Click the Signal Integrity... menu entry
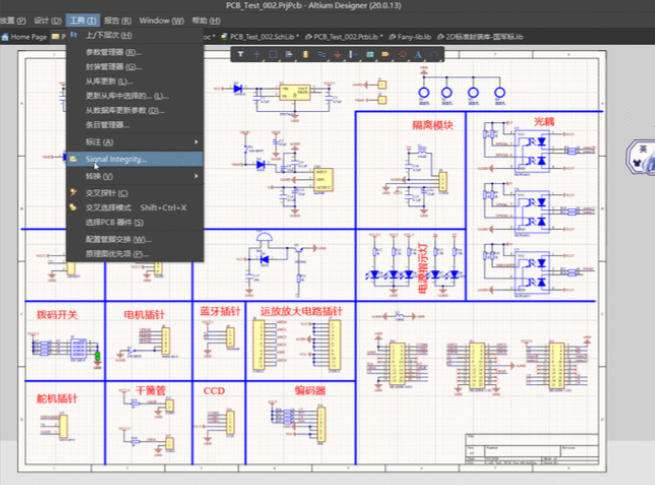655x485 pixels. (x=135, y=159)
